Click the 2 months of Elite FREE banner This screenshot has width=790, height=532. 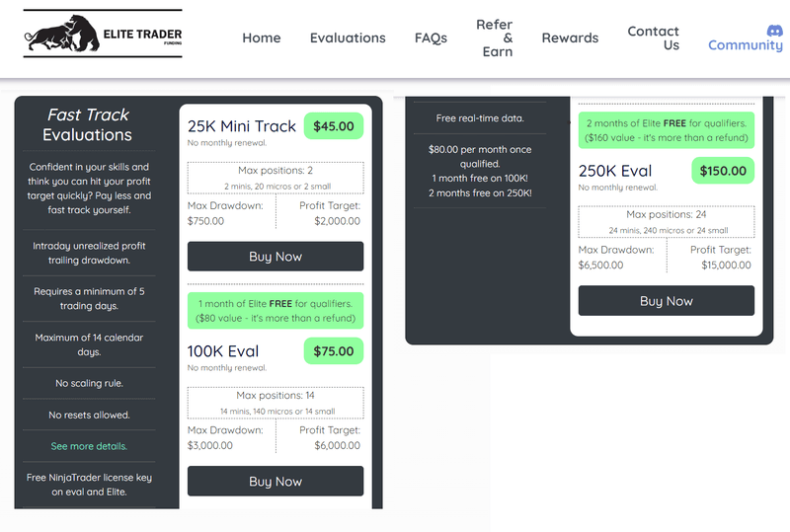(x=666, y=130)
